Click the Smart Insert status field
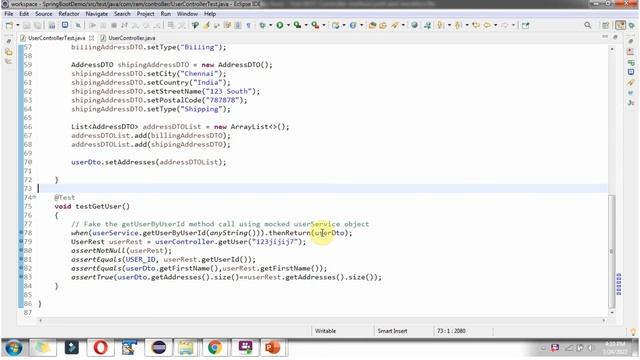 tap(392, 331)
